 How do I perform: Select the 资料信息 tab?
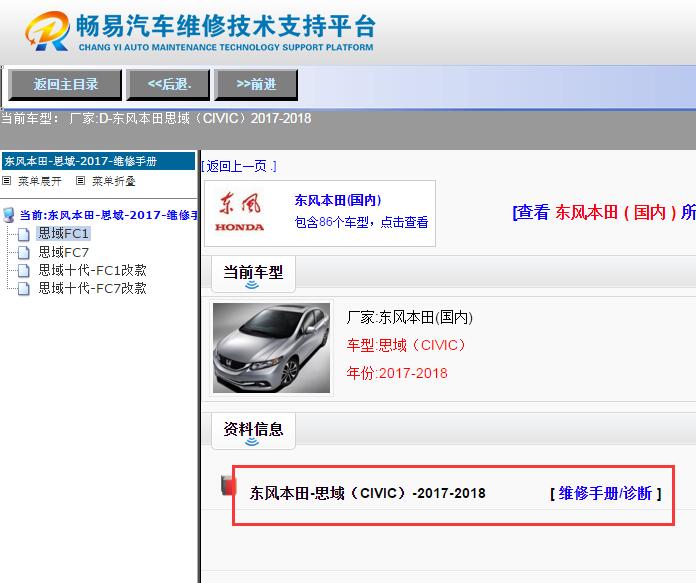[253, 431]
